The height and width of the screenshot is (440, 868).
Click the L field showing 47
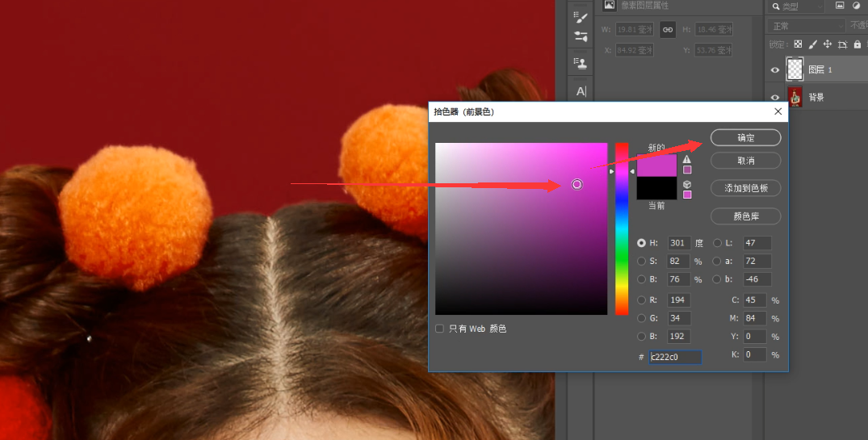[x=757, y=243]
